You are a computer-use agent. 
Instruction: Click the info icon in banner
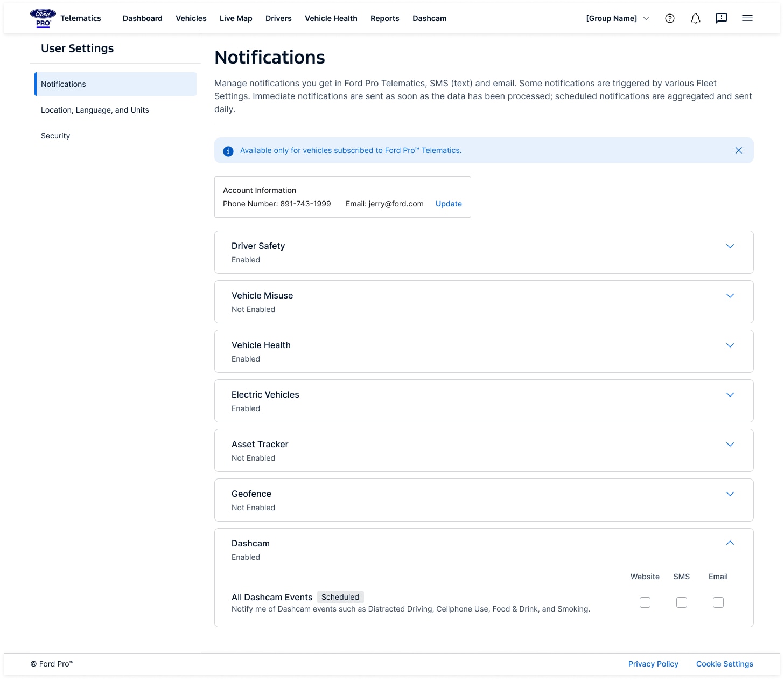228,151
